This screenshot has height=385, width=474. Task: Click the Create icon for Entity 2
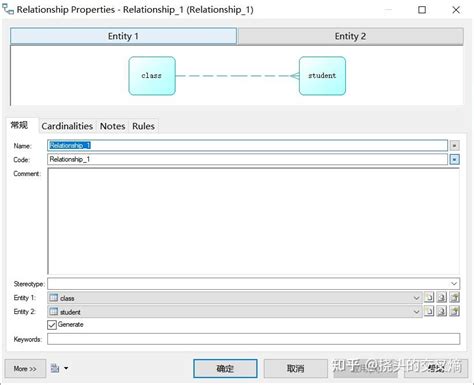click(x=429, y=311)
